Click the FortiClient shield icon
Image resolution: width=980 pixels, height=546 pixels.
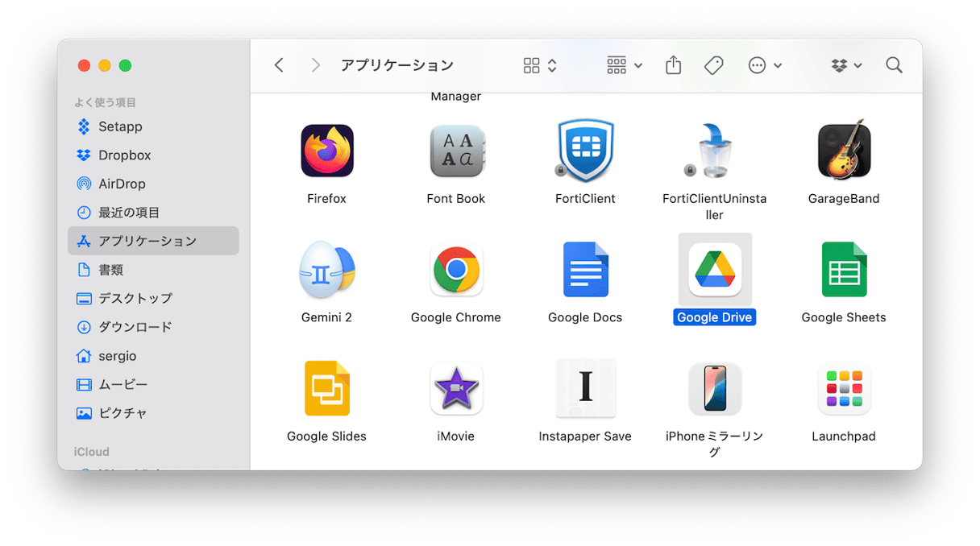(585, 151)
